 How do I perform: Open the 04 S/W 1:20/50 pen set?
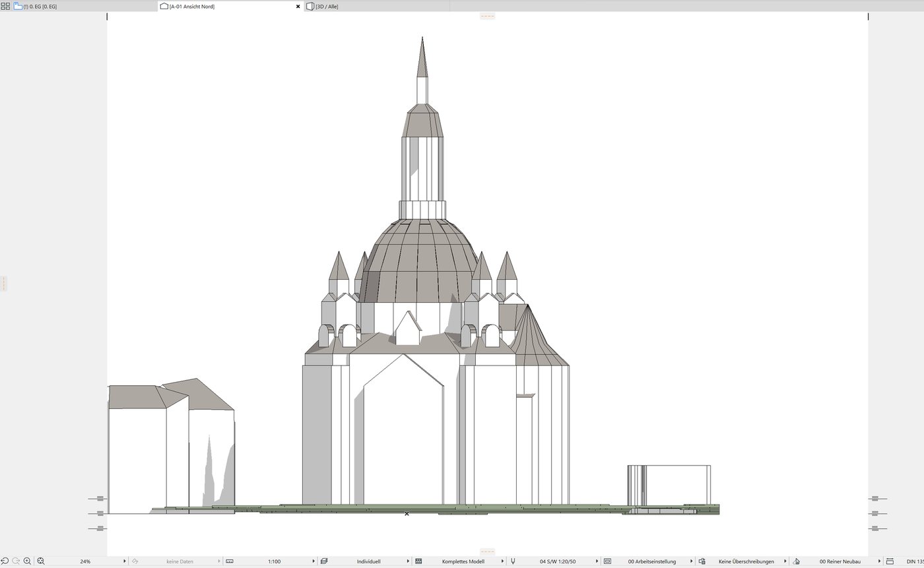pos(558,561)
